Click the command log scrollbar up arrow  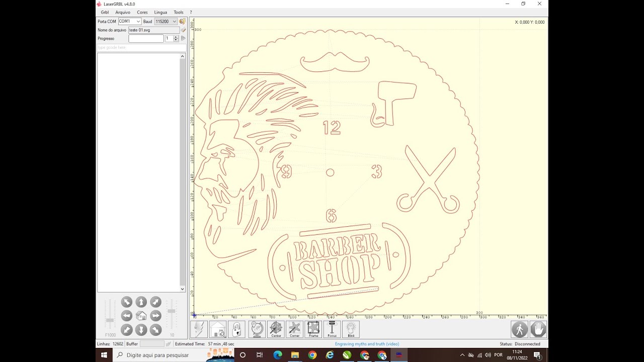point(183,56)
